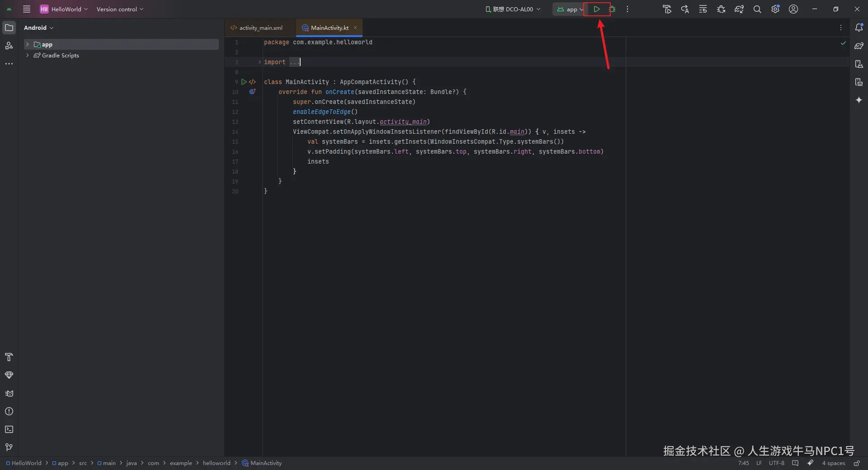Open the activity_main layout reference link
This screenshot has width=868, height=470.
coord(403,122)
